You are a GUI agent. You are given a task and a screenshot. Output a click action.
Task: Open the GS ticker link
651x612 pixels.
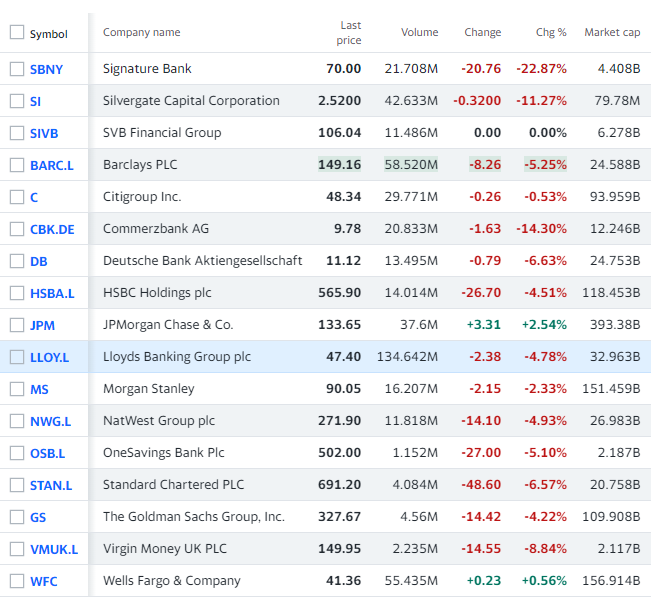(x=38, y=517)
